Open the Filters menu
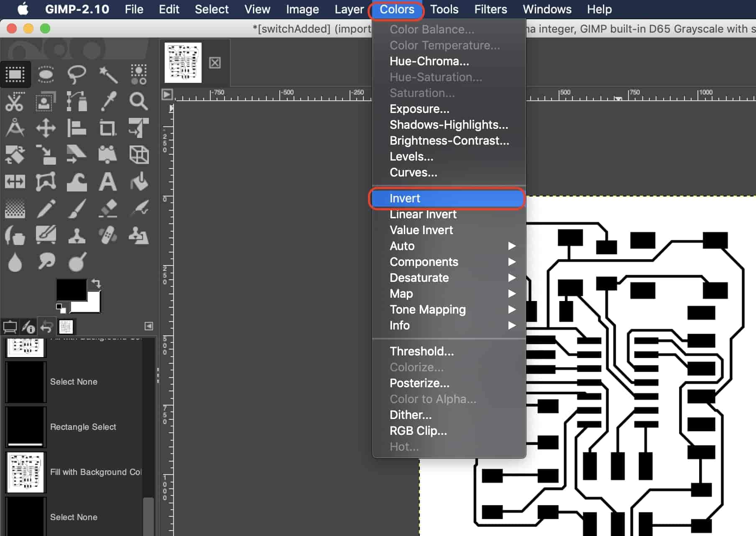 pos(490,9)
